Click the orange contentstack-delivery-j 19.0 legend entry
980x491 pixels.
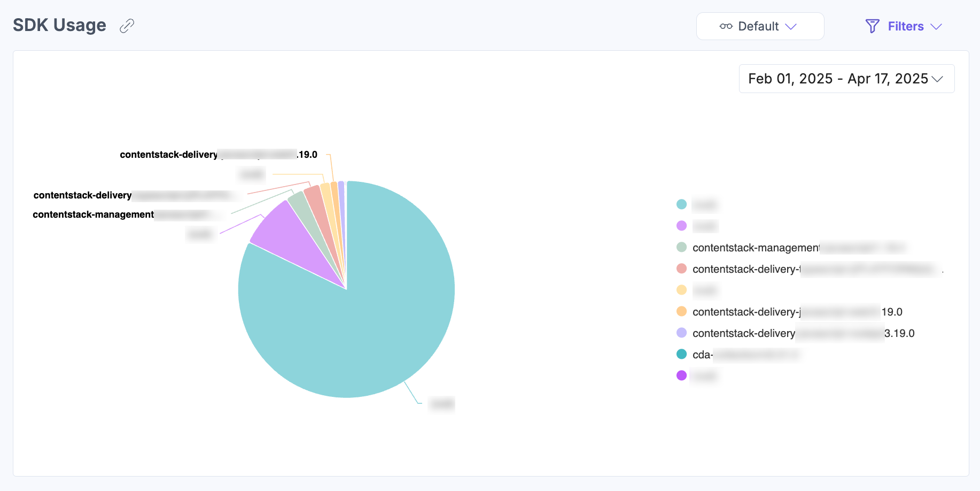[789, 312]
